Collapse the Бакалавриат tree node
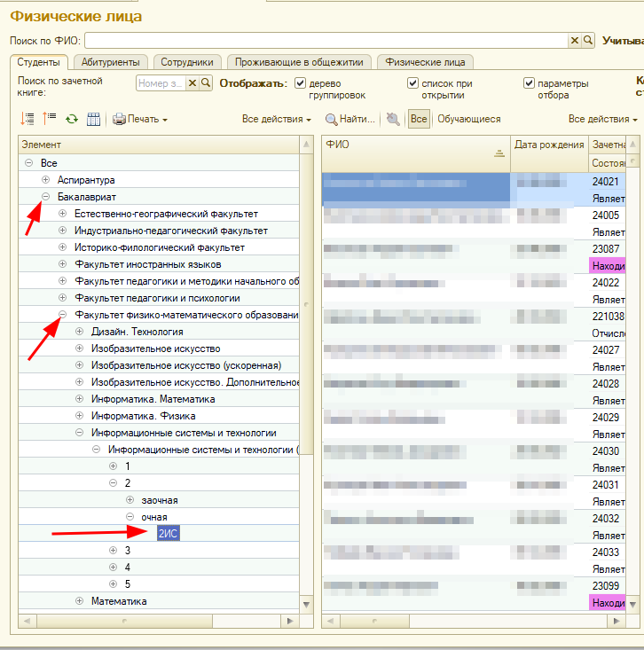The width and height of the screenshot is (644, 650). pos(46,197)
